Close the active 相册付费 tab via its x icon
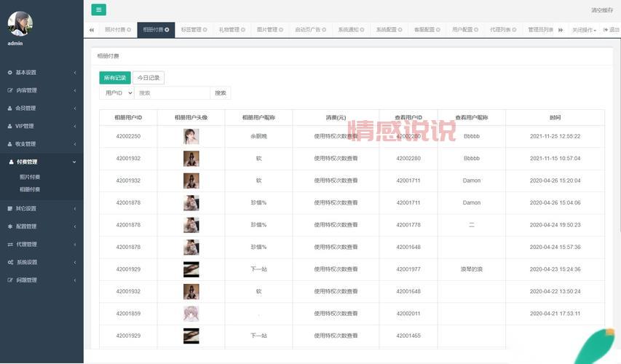621x364 pixels. pos(167,30)
